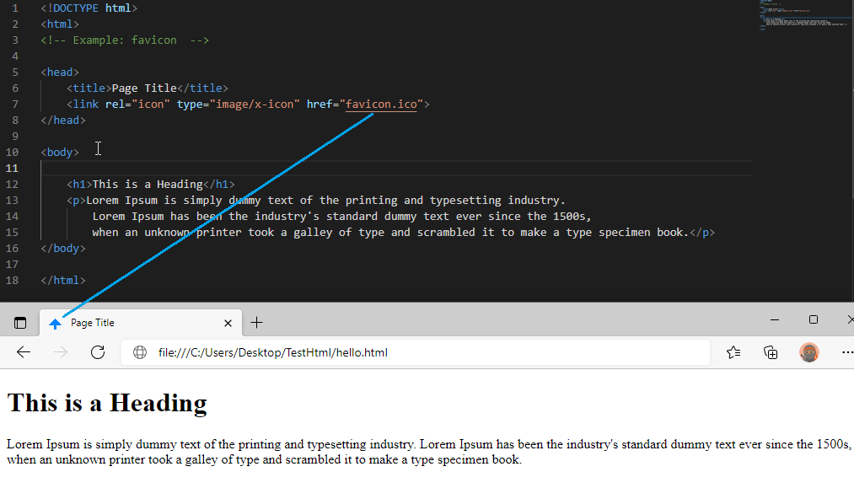Open account options from the profile picture

[808, 352]
